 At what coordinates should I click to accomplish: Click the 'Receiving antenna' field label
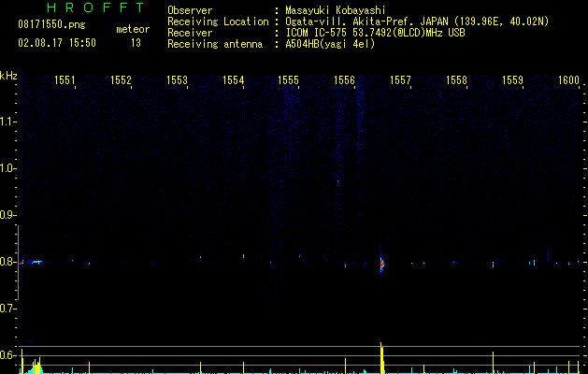pyautogui.click(x=215, y=44)
